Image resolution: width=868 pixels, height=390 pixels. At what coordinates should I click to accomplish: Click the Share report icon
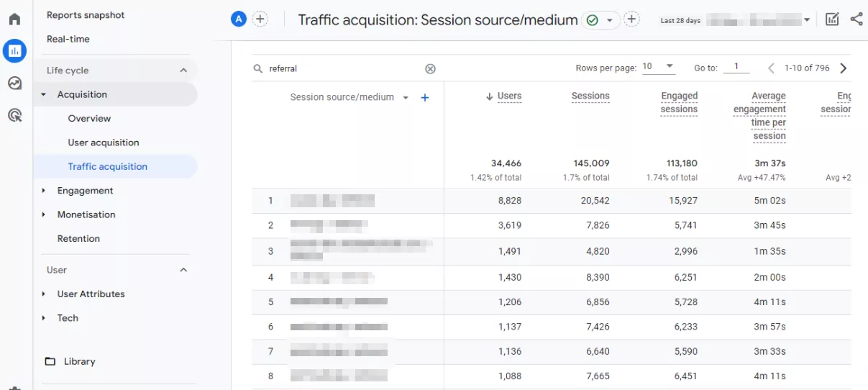(856, 19)
